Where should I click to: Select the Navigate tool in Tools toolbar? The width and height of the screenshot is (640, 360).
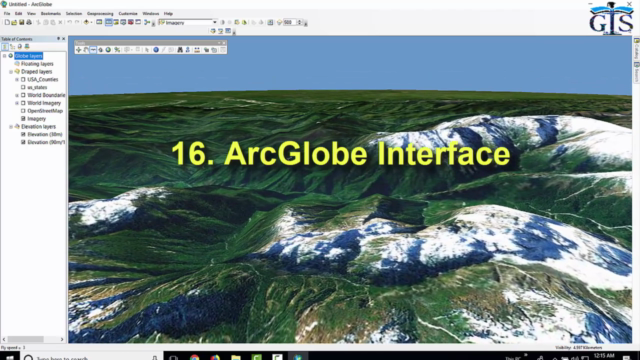[78, 50]
